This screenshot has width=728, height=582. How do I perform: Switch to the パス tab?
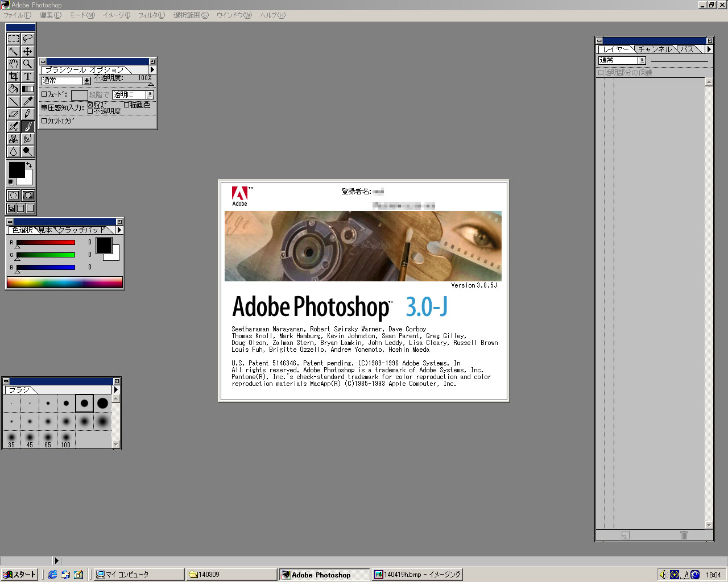[x=688, y=49]
